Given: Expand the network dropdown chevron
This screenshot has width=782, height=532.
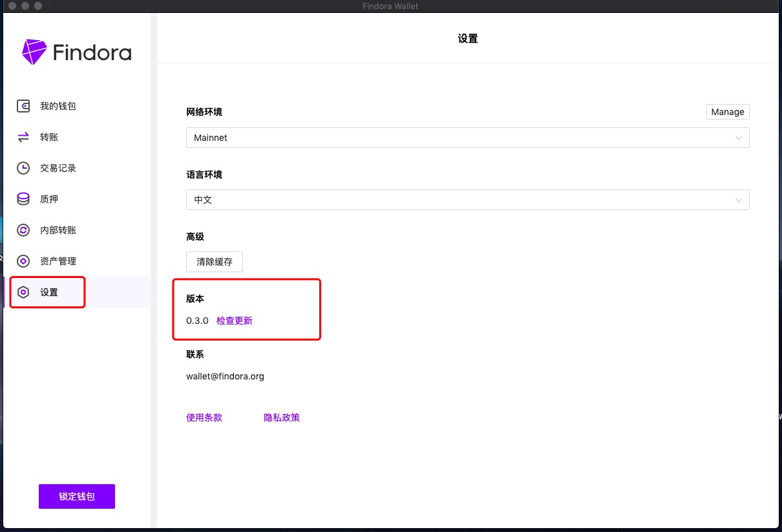Looking at the screenshot, I should pyautogui.click(x=739, y=138).
